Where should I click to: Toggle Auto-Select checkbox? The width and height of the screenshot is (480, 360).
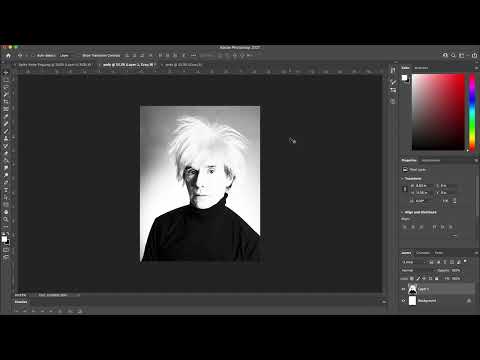tap(33, 55)
